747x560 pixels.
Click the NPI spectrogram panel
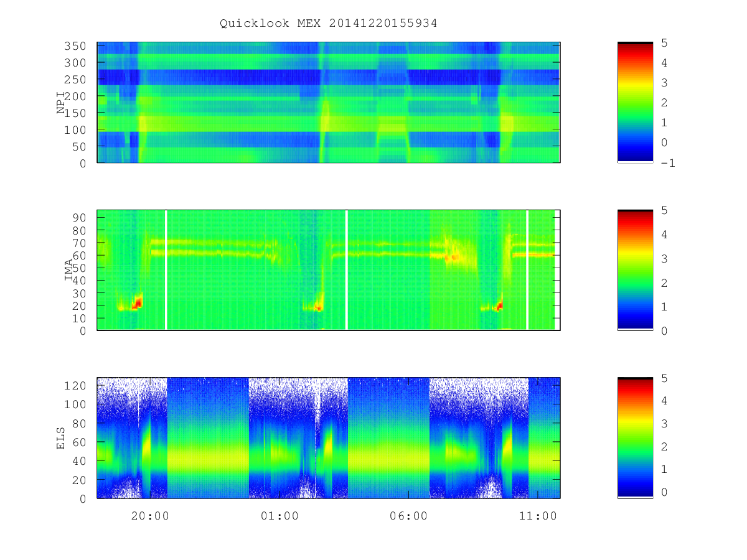pyautogui.click(x=329, y=103)
